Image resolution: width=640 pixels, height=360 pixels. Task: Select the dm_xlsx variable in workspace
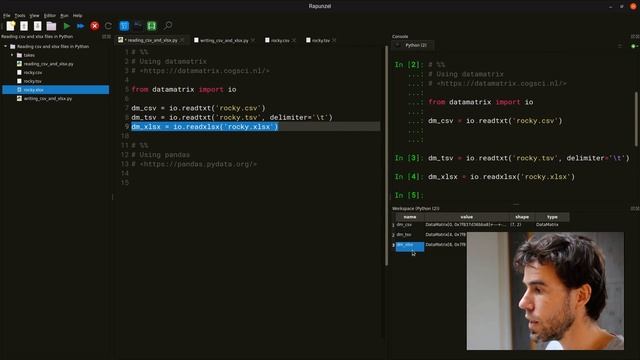(410, 246)
